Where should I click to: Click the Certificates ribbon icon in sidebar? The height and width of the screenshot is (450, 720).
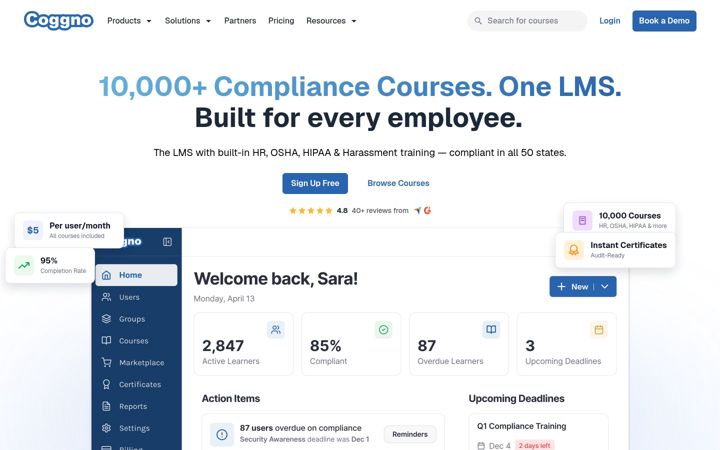(x=106, y=384)
